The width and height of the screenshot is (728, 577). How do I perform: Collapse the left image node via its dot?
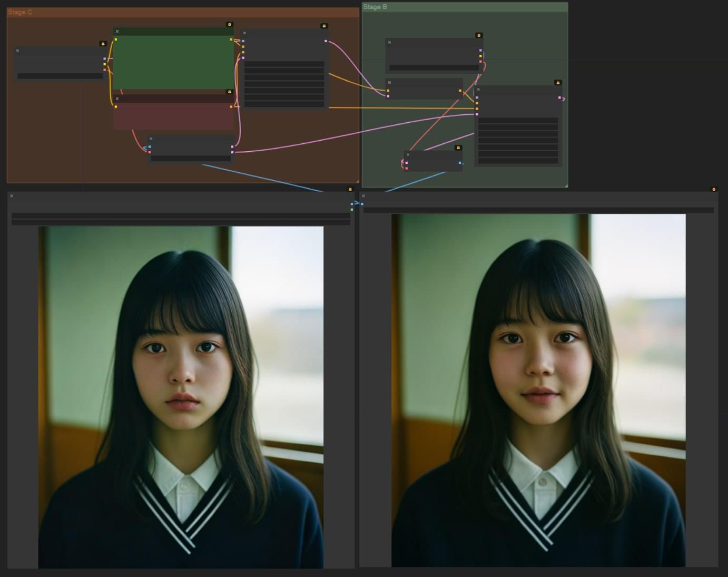coord(12,196)
